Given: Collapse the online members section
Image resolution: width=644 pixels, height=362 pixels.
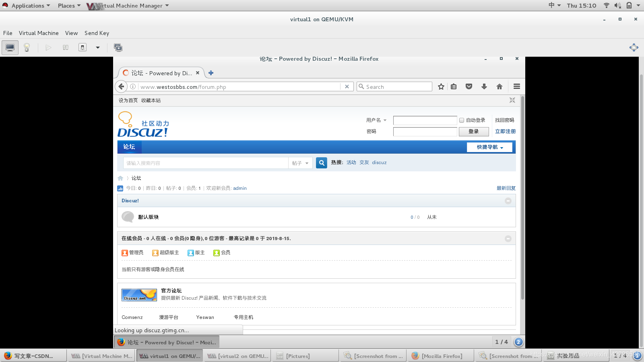Looking at the screenshot, I should click(x=508, y=239).
